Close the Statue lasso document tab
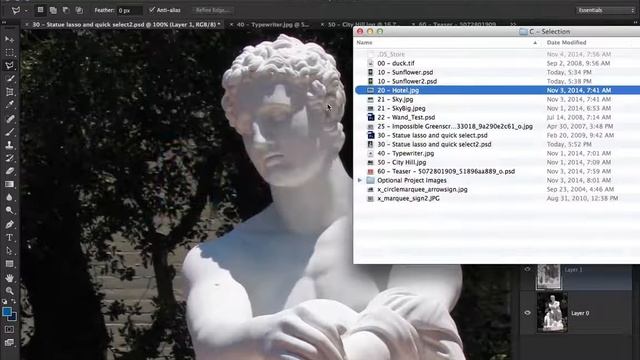 [x=27, y=24]
